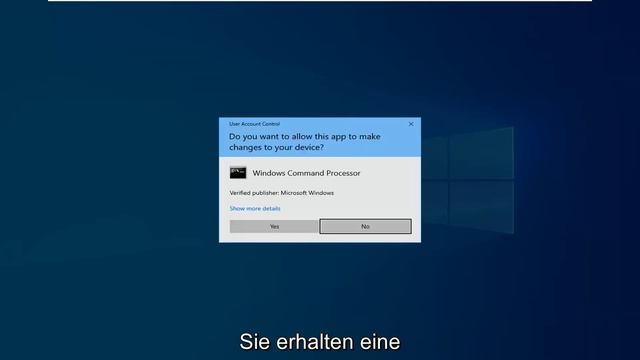Click the Verified publisher: Microsoft Windows text
Image resolution: width=640 pixels, height=360 pixels.
pyautogui.click(x=282, y=193)
